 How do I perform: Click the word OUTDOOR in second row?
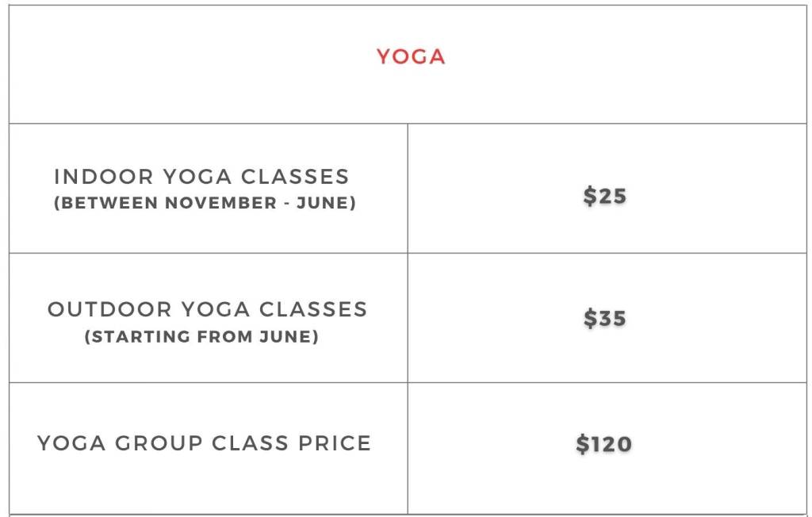coord(109,309)
